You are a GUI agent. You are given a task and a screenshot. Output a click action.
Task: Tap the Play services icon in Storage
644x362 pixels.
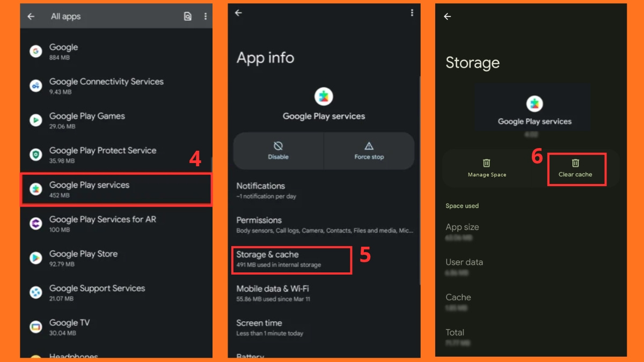(x=535, y=104)
